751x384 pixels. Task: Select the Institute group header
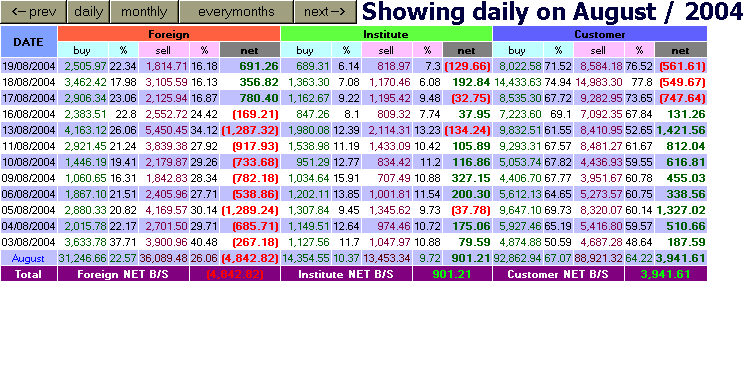[386, 34]
